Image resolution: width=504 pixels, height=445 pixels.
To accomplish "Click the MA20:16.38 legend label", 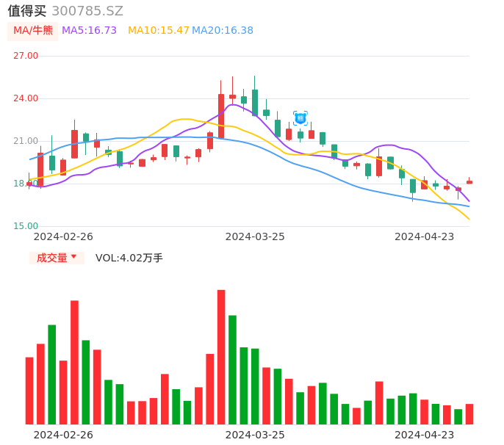I will click(223, 30).
